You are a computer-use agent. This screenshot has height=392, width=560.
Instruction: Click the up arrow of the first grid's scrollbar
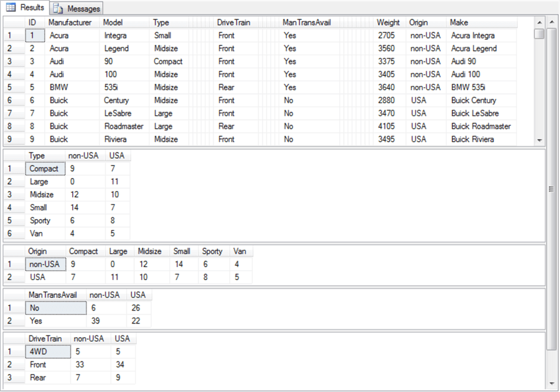click(x=539, y=22)
